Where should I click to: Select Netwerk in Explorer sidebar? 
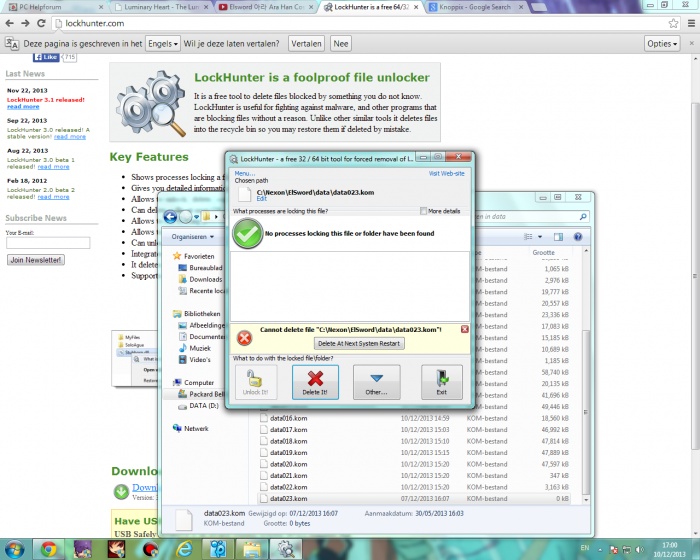pyautogui.click(x=196, y=429)
